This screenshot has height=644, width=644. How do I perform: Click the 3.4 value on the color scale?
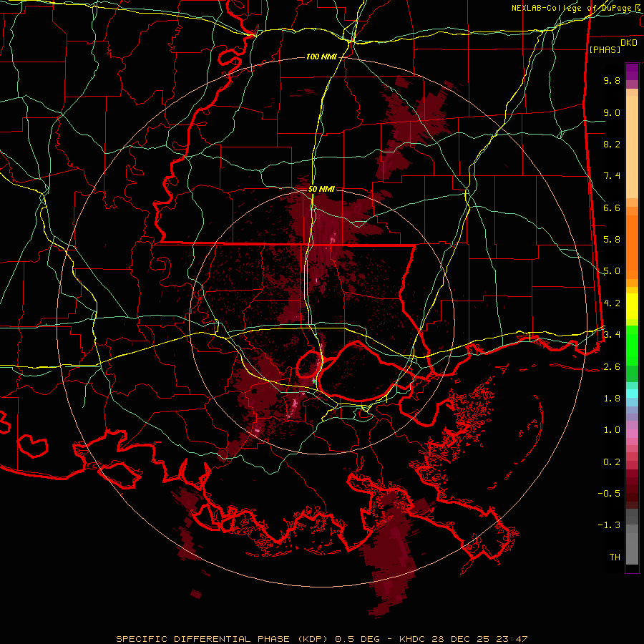click(612, 335)
